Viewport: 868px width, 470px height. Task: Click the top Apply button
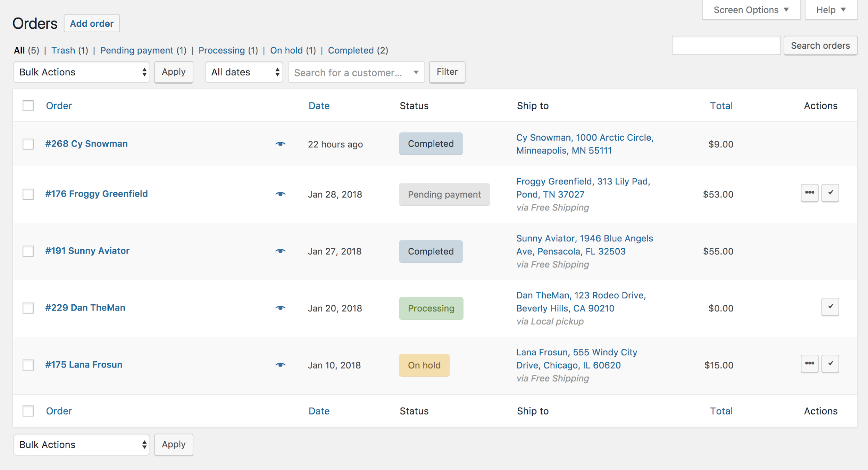point(174,72)
